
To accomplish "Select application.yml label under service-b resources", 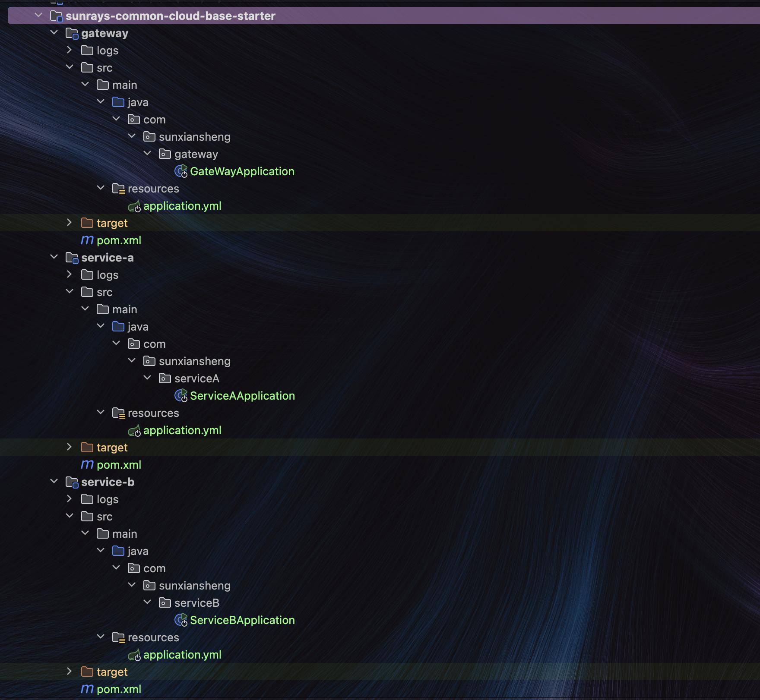I will [x=182, y=655].
